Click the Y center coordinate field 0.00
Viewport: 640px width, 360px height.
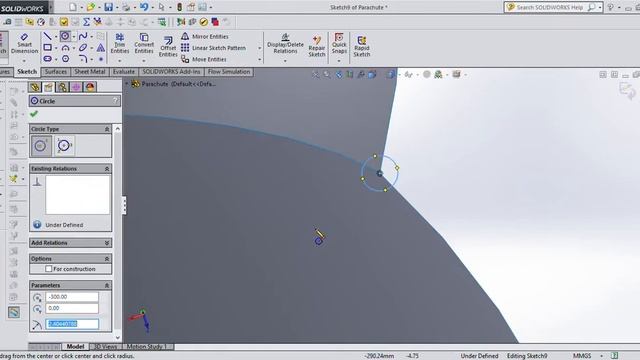click(72, 308)
